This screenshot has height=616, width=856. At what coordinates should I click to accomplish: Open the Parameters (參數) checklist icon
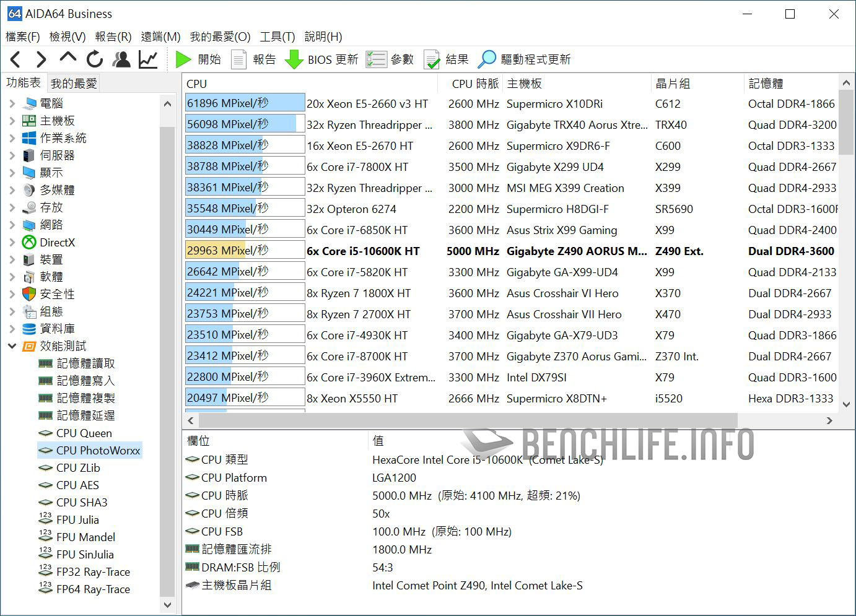tap(376, 59)
